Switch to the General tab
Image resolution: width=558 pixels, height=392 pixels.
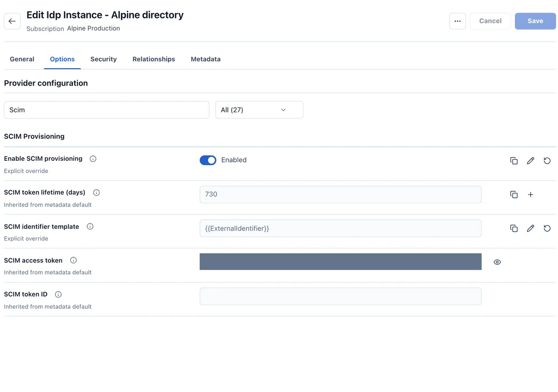point(22,59)
